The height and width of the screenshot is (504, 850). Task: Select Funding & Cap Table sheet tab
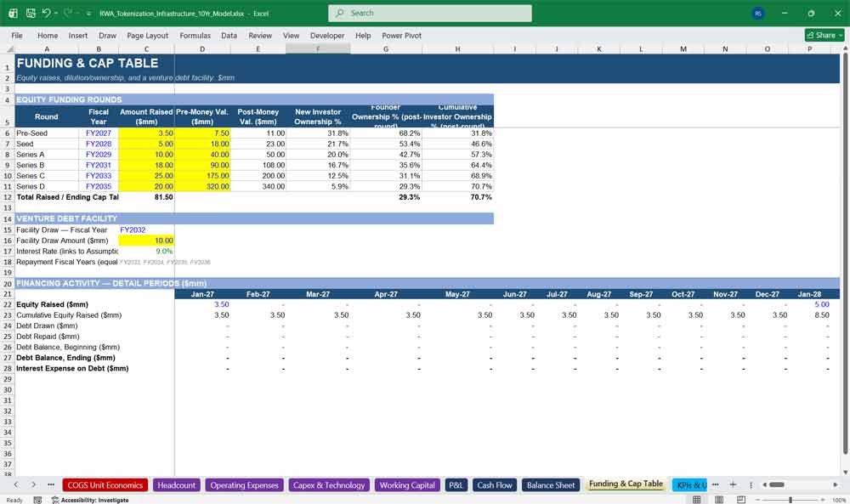626,484
